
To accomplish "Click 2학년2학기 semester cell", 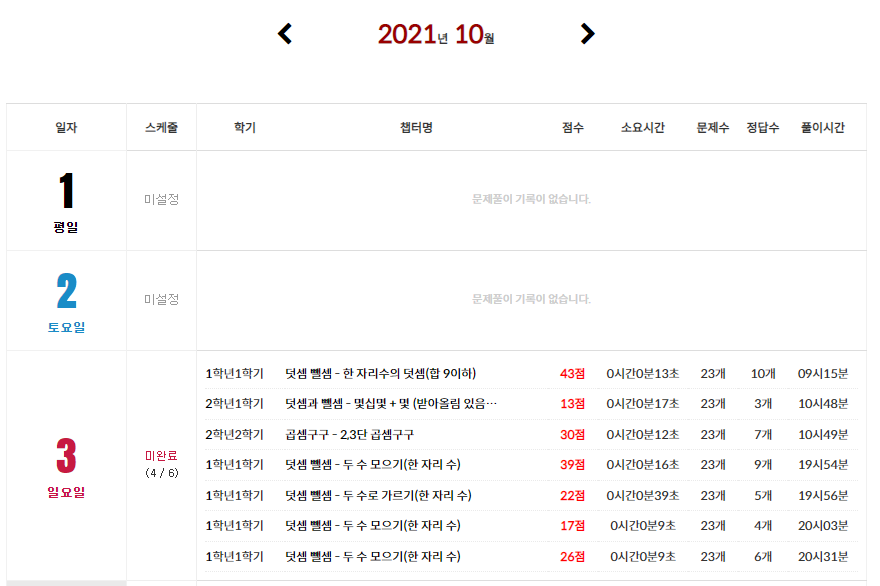I will [x=235, y=435].
